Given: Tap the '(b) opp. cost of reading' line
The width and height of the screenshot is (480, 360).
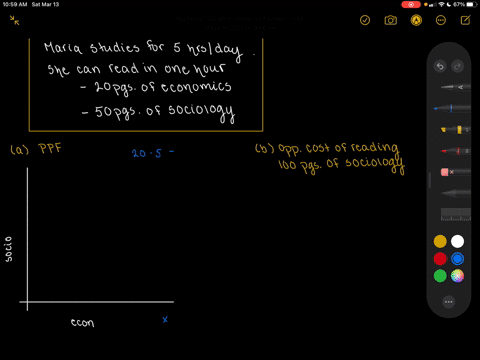Looking at the screenshot, I should click(x=327, y=149).
